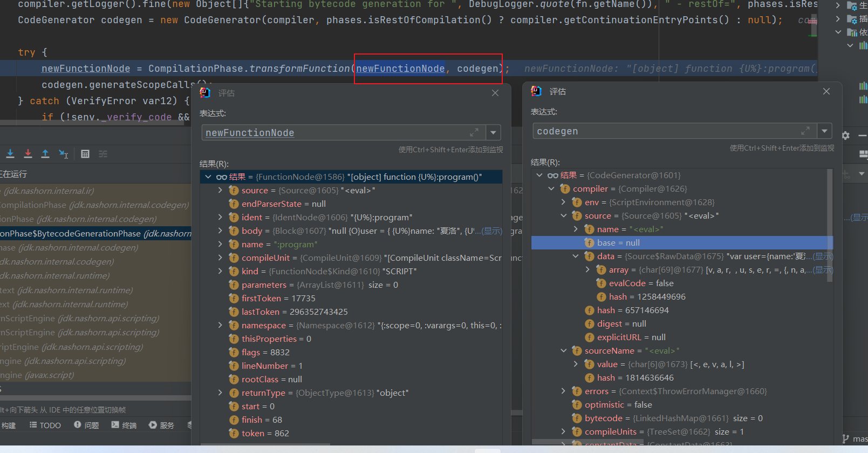Click the VerifyError catch line in editor

104,101
